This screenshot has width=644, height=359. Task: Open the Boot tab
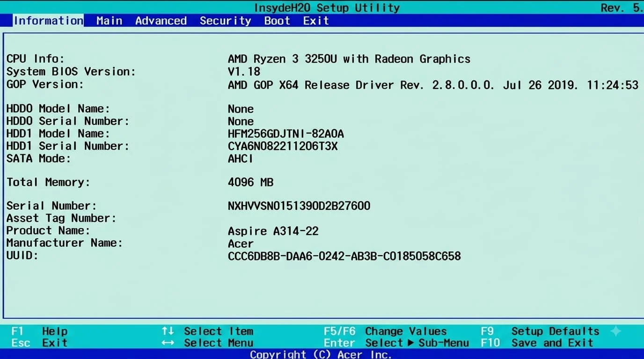click(277, 21)
